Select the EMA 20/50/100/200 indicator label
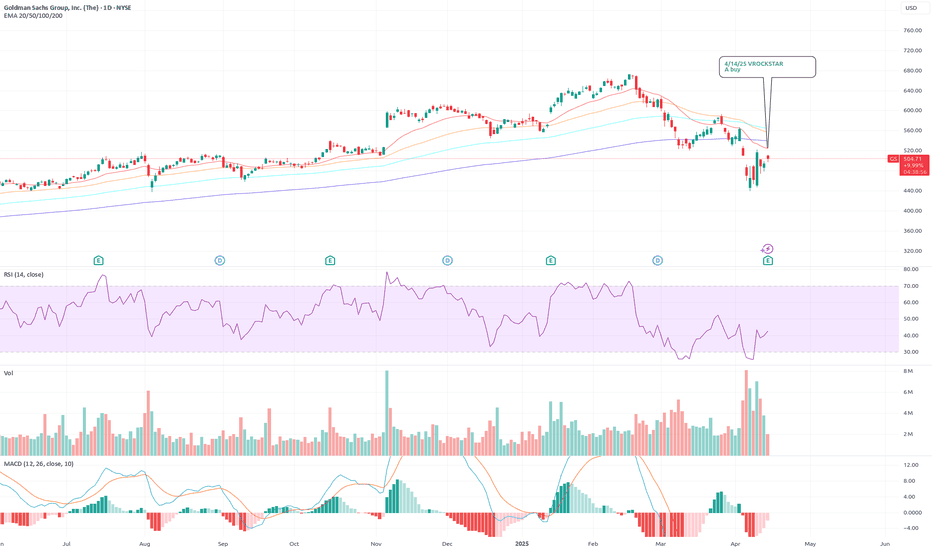The image size is (932, 550). click(x=33, y=16)
